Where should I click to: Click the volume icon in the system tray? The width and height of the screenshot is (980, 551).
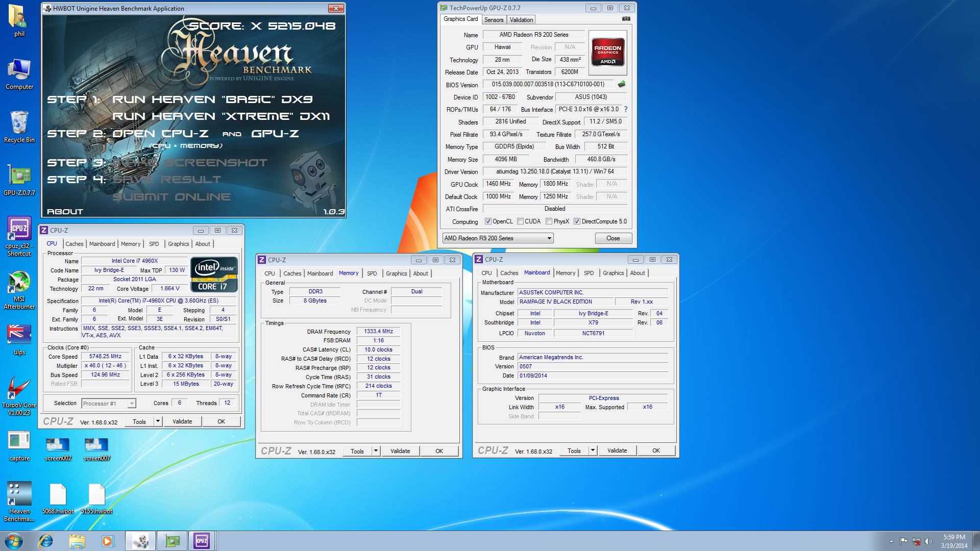click(x=928, y=541)
